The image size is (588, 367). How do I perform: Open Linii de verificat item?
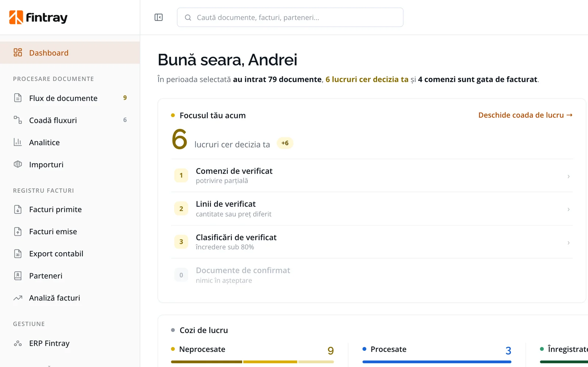(x=372, y=209)
